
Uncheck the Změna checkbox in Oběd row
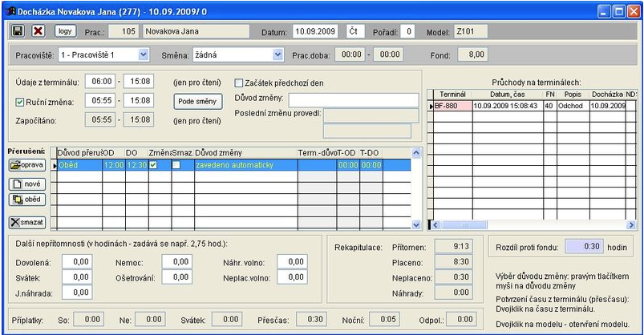click(x=153, y=164)
